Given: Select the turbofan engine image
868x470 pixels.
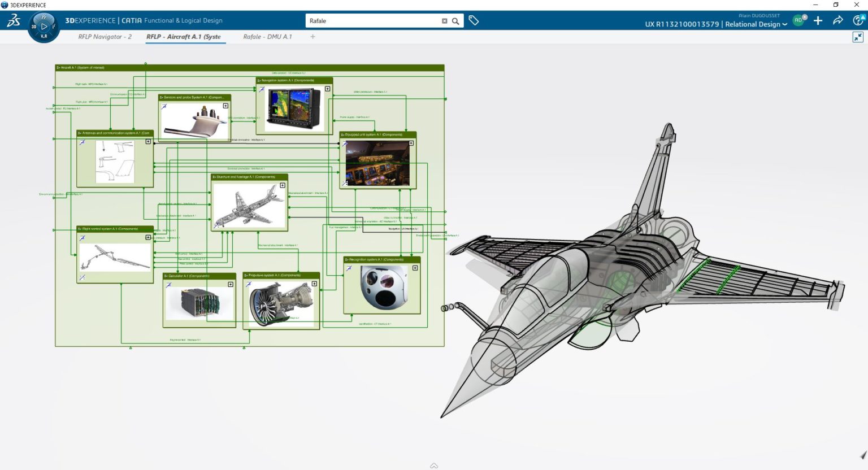Looking at the screenshot, I should 281,304.
